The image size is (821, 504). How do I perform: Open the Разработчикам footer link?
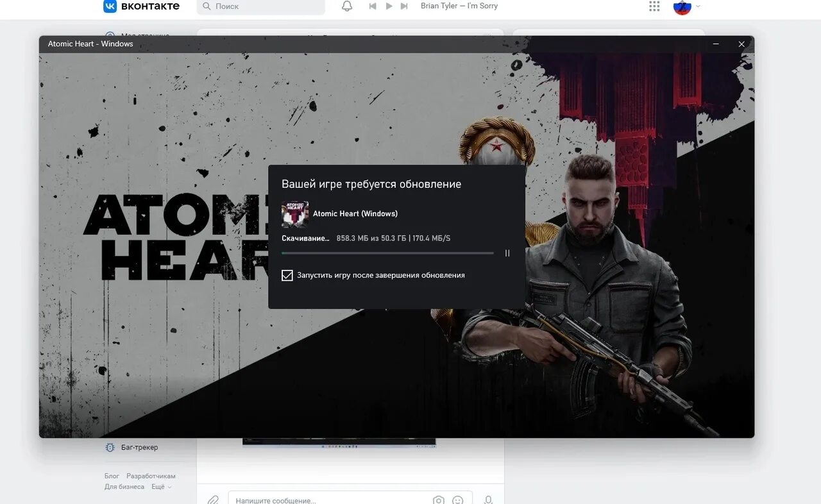(151, 476)
